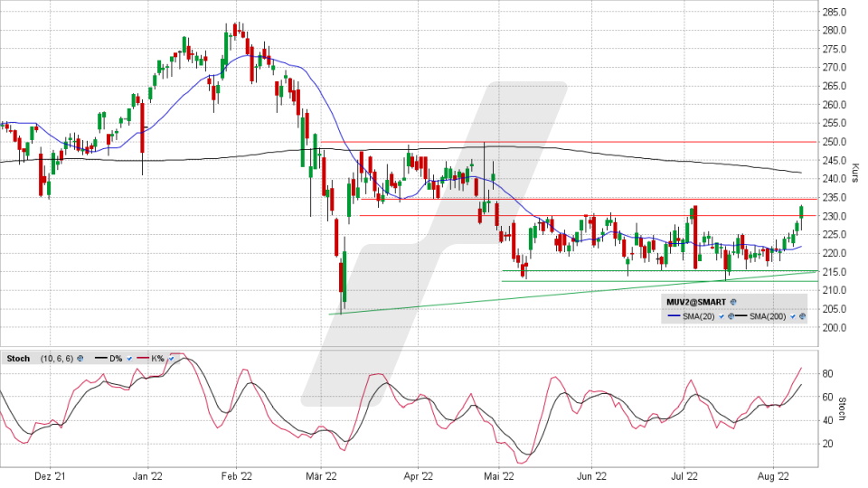Image resolution: width=868 pixels, height=488 pixels.
Task: Click the SMA(20) legend label
Action: coord(699,316)
